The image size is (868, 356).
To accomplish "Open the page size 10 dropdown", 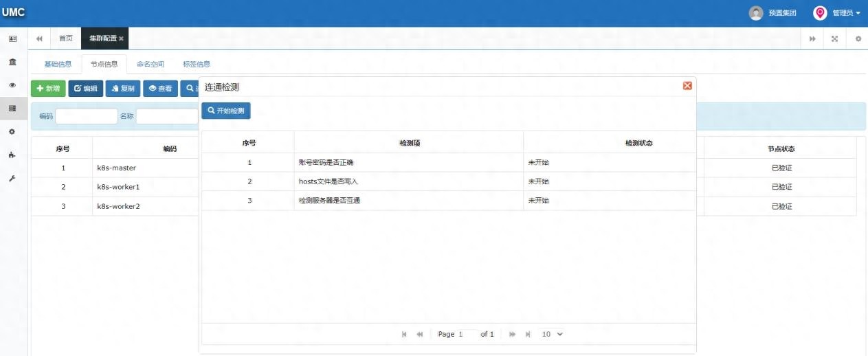I will coord(553,334).
